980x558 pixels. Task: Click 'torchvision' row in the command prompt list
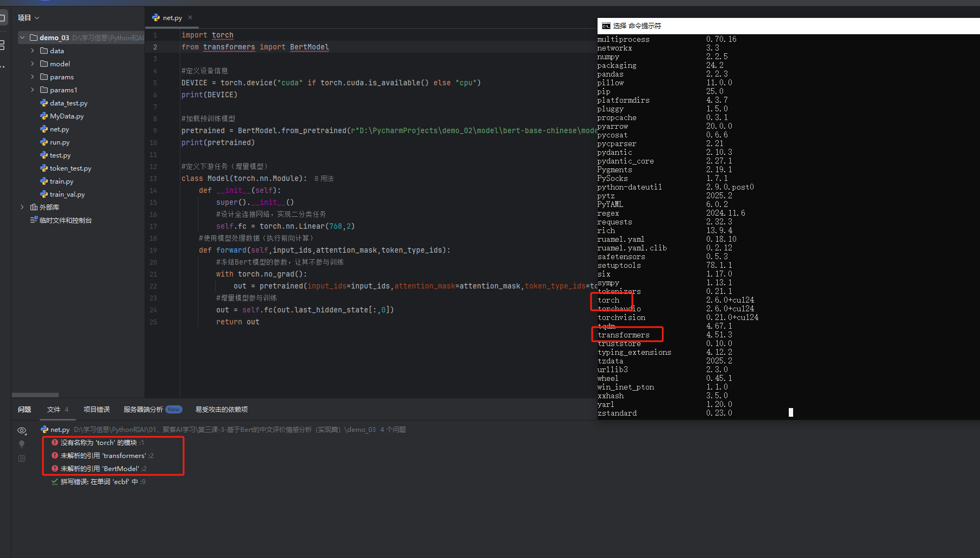click(621, 317)
